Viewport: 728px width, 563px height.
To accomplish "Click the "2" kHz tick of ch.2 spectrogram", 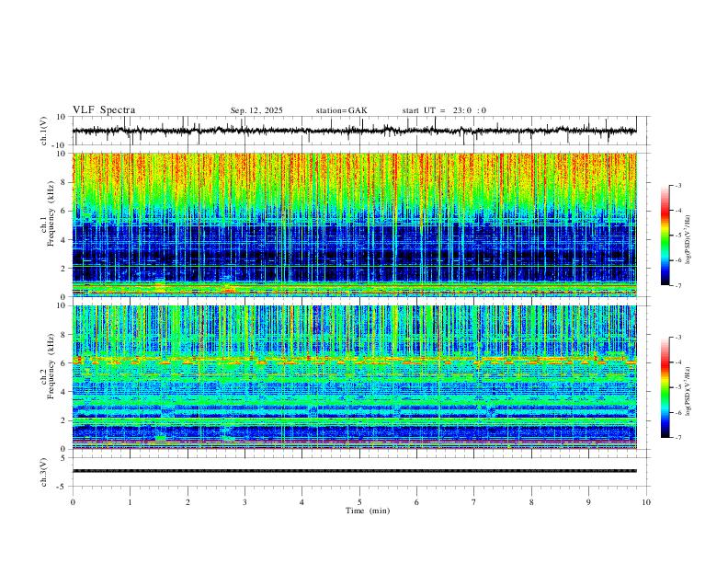I will point(63,420).
